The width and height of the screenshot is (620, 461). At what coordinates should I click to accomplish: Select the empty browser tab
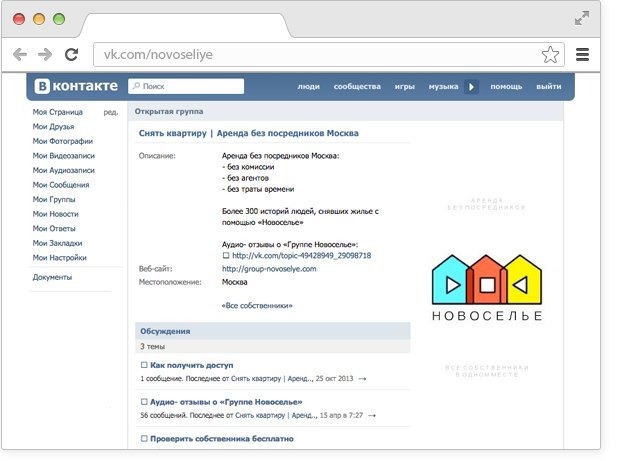(186, 25)
